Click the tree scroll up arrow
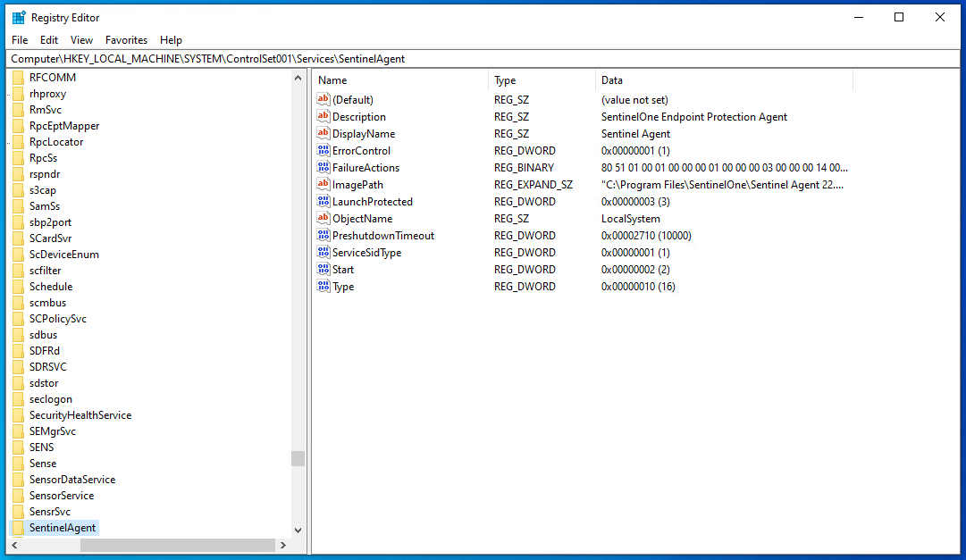966x560 pixels. 298,78
